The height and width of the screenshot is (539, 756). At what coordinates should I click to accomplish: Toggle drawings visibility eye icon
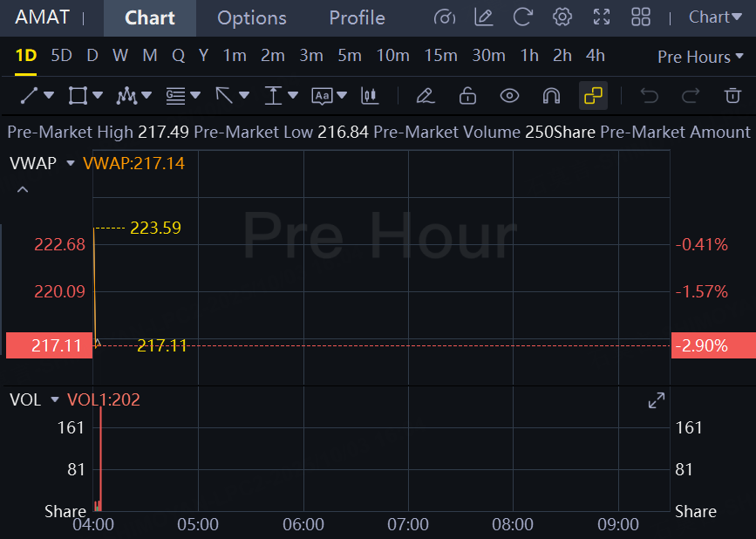(509, 95)
